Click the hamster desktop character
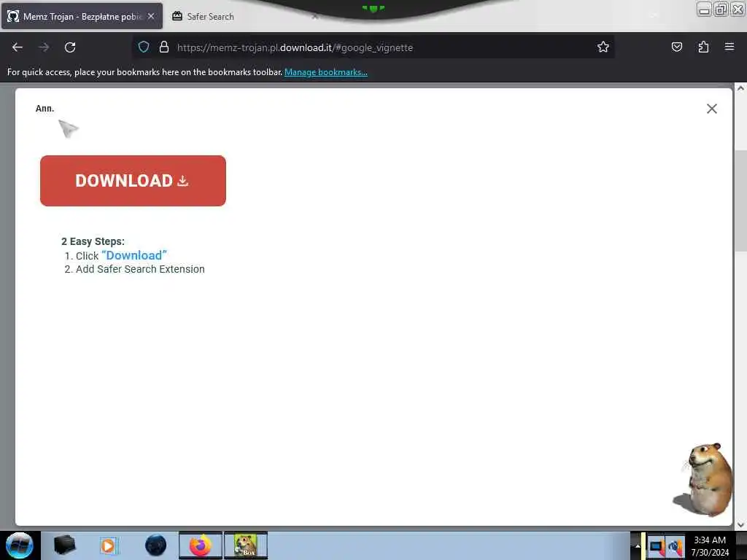This screenshot has width=747, height=560. coord(704,480)
